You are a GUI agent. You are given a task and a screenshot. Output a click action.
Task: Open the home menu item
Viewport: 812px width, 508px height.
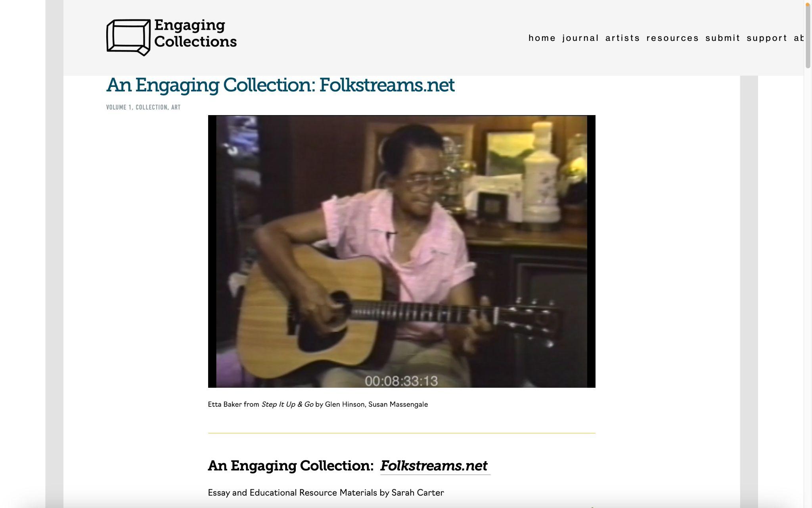tap(542, 38)
